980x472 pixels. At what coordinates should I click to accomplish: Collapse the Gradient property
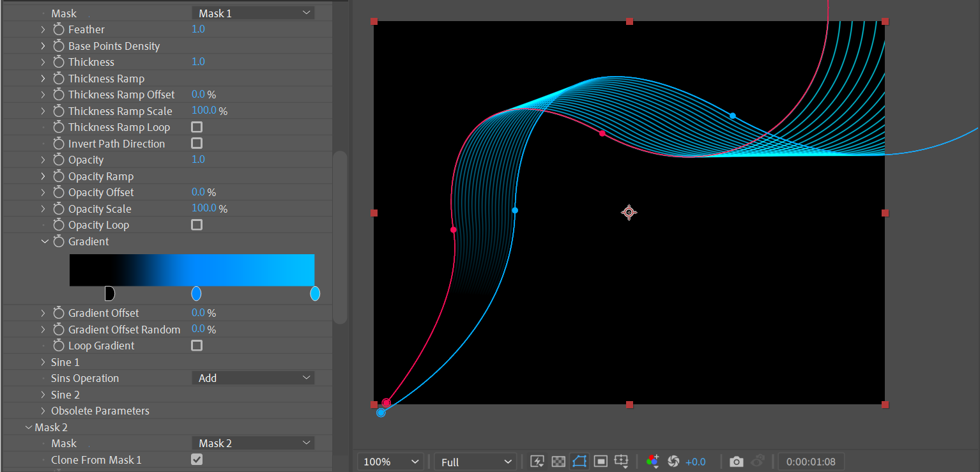click(x=45, y=241)
